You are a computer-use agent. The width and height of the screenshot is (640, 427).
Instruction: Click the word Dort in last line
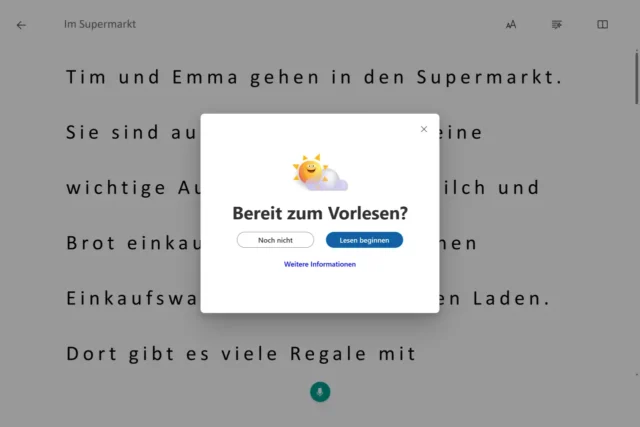tap(92, 354)
